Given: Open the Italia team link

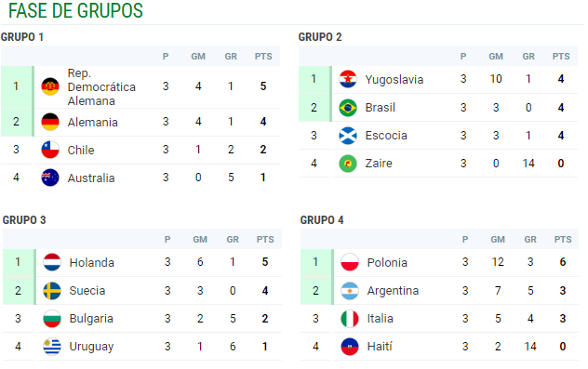Looking at the screenshot, I should pyautogui.click(x=380, y=319).
